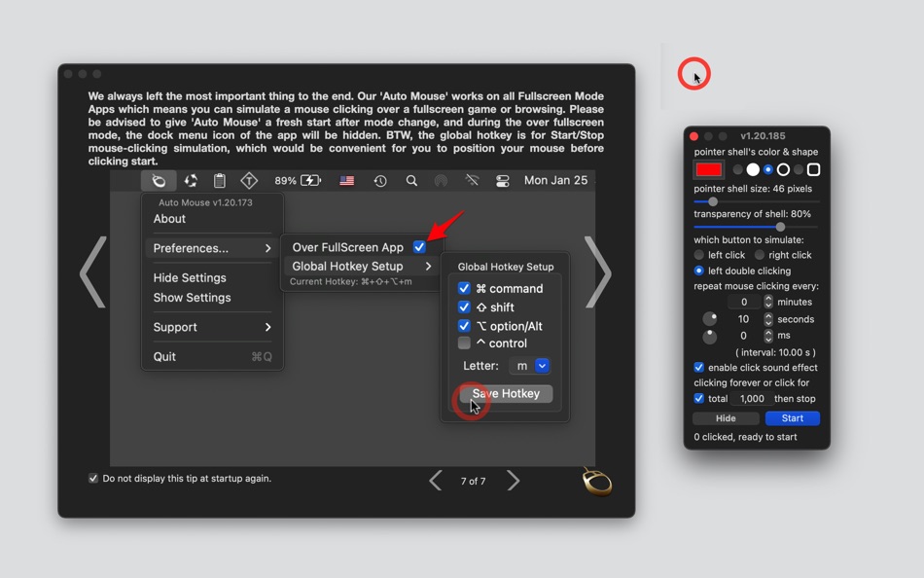Click the diamond T menu bar icon
The width and height of the screenshot is (924, 578).
249,180
